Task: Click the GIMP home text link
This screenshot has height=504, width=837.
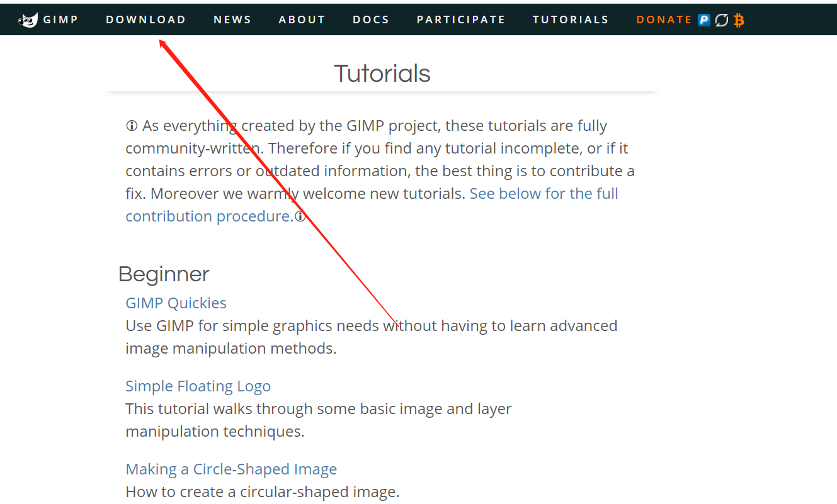Action: coord(60,20)
